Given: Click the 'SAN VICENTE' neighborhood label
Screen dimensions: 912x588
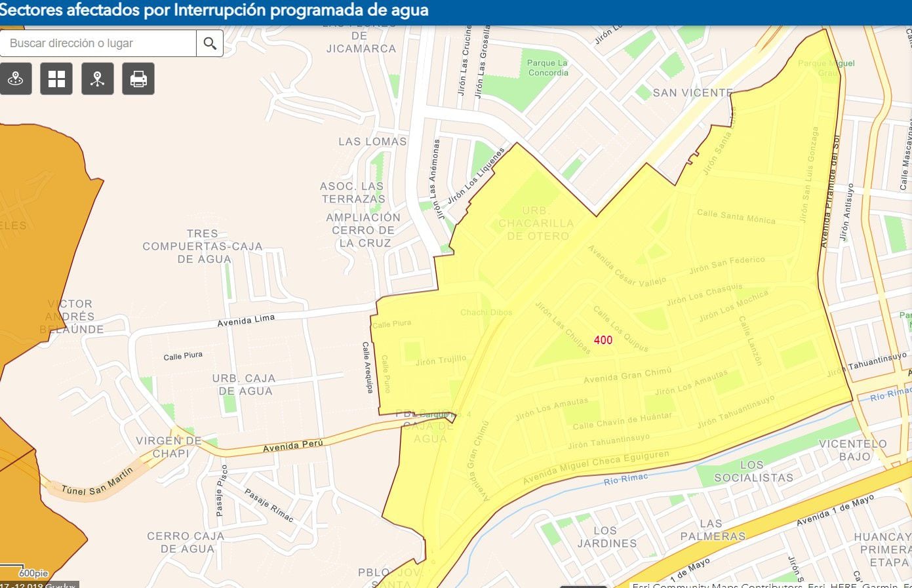Looking at the screenshot, I should [x=692, y=93].
